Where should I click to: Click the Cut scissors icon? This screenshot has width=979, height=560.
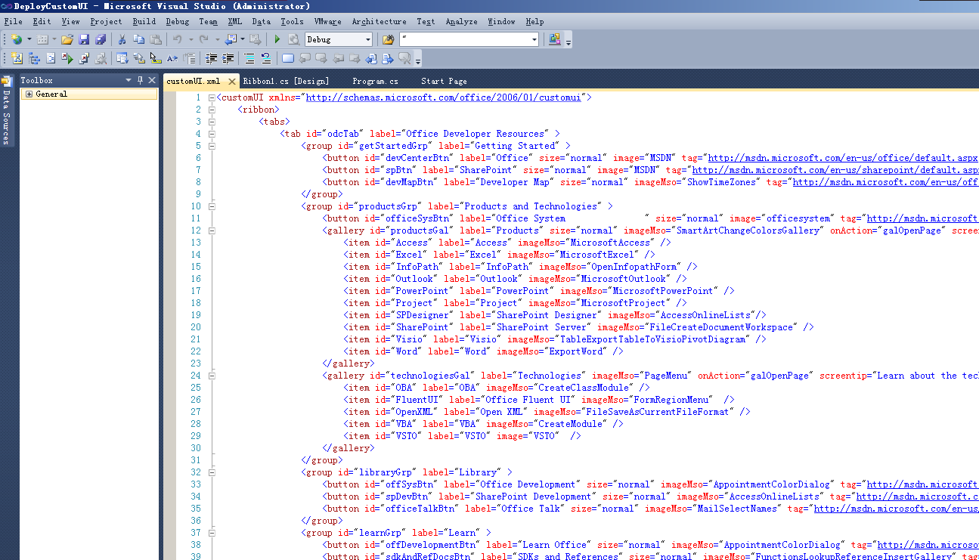tap(122, 39)
